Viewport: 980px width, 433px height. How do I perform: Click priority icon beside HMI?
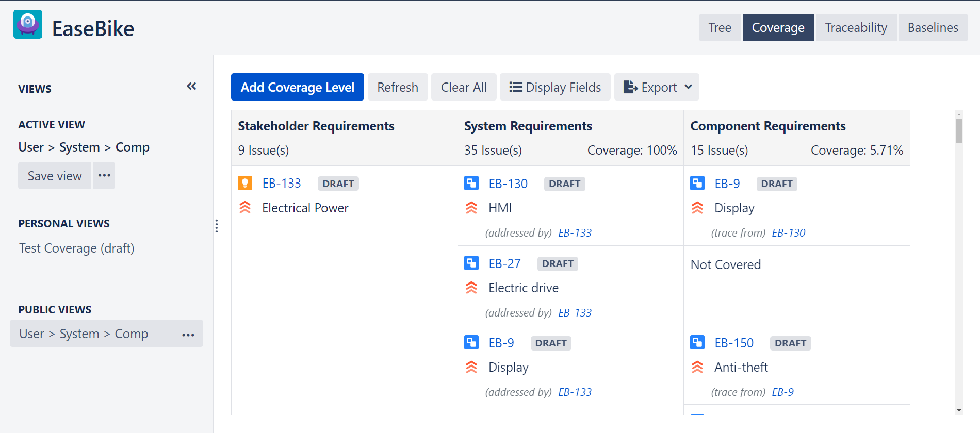(x=471, y=207)
